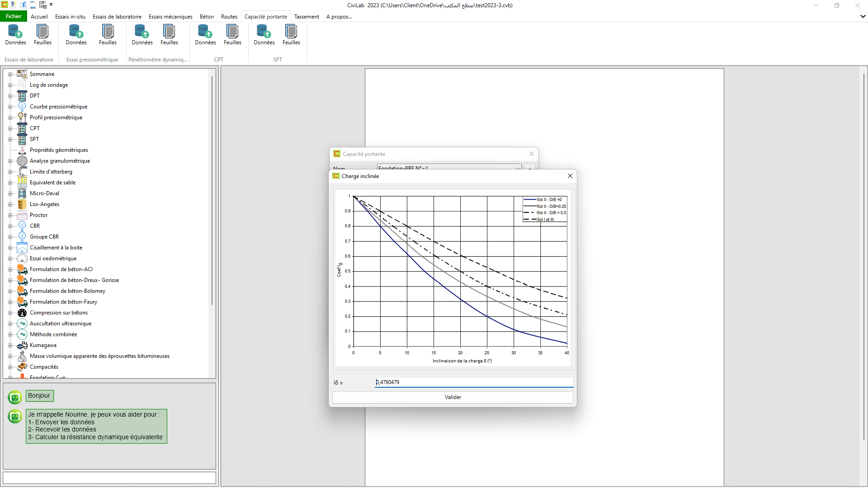Select the Compacités icon

22,367
